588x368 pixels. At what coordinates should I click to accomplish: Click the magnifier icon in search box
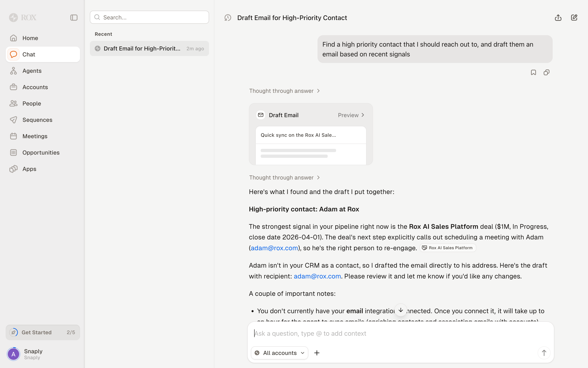click(97, 17)
